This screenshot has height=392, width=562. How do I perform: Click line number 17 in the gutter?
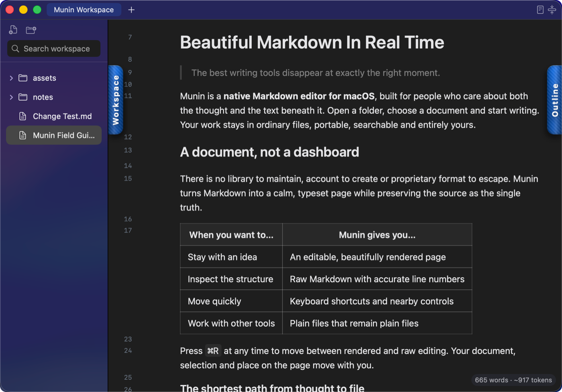(128, 230)
